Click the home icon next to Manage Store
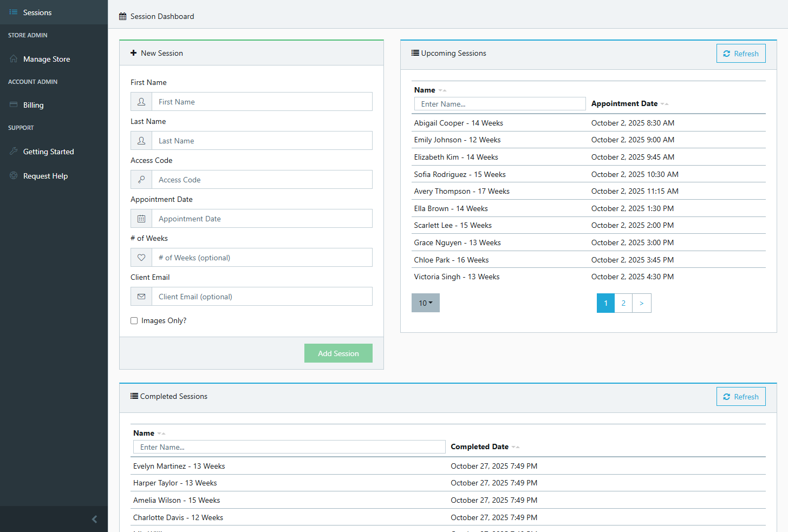Image resolution: width=788 pixels, height=532 pixels. pos(12,58)
